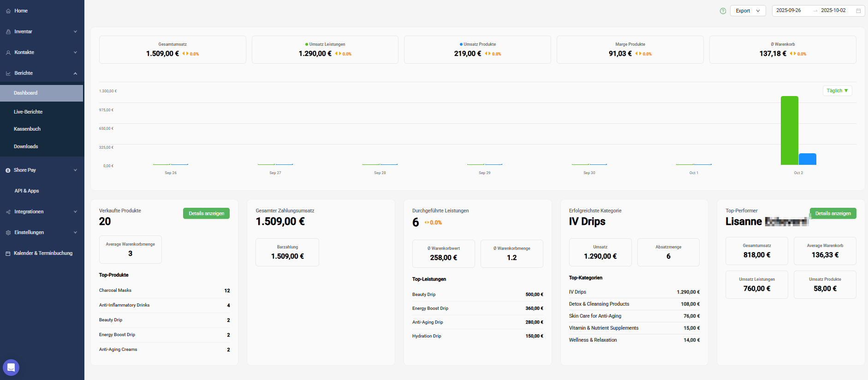Open Live-Berichte in the sidebar
The height and width of the screenshot is (380, 868).
click(28, 112)
